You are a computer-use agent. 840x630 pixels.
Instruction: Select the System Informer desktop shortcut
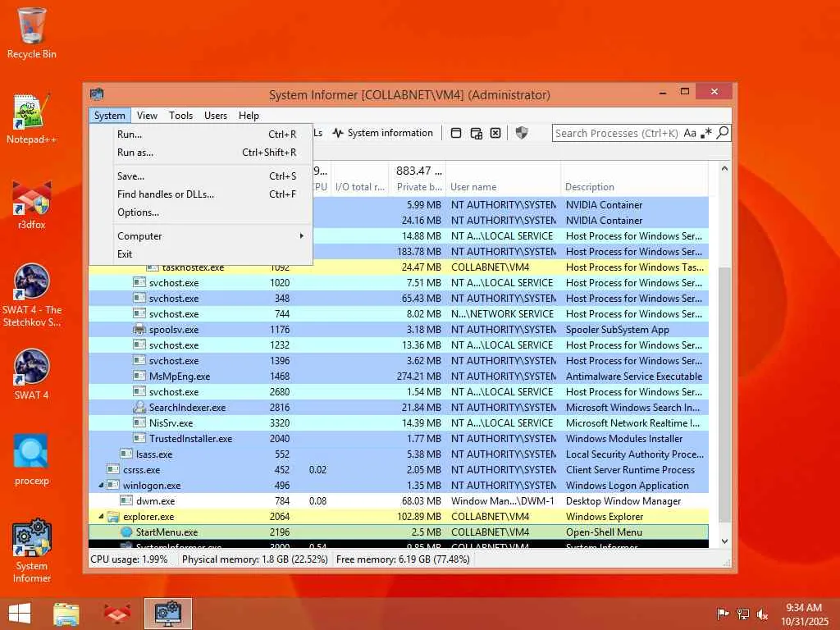[x=32, y=550]
